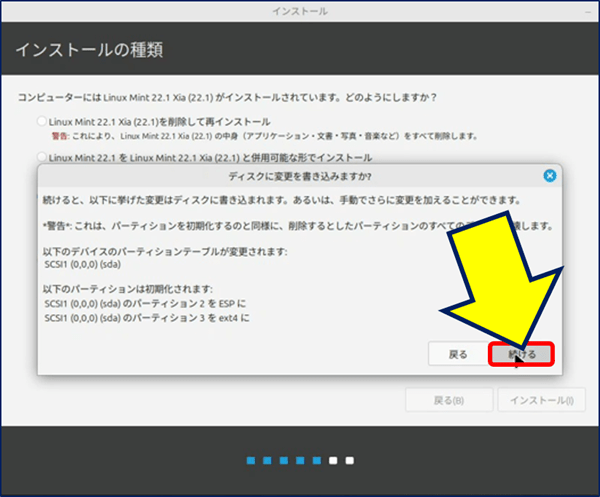Viewport: 600px width, 497px height.
Task: Click the partition 3 ext4 line
Action: [147, 318]
